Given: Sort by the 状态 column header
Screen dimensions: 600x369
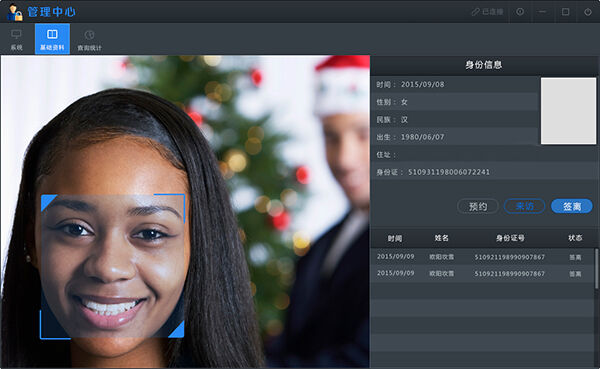Looking at the screenshot, I should (575, 238).
